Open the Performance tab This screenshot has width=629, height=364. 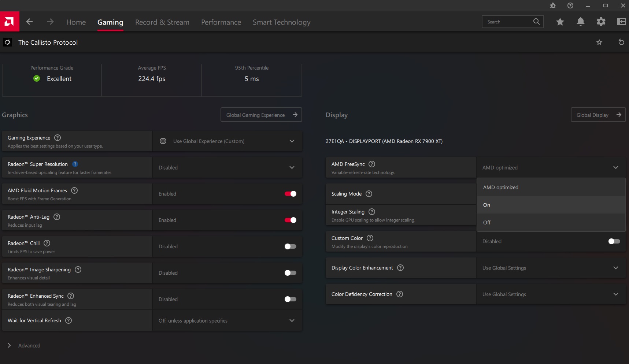pyautogui.click(x=221, y=22)
